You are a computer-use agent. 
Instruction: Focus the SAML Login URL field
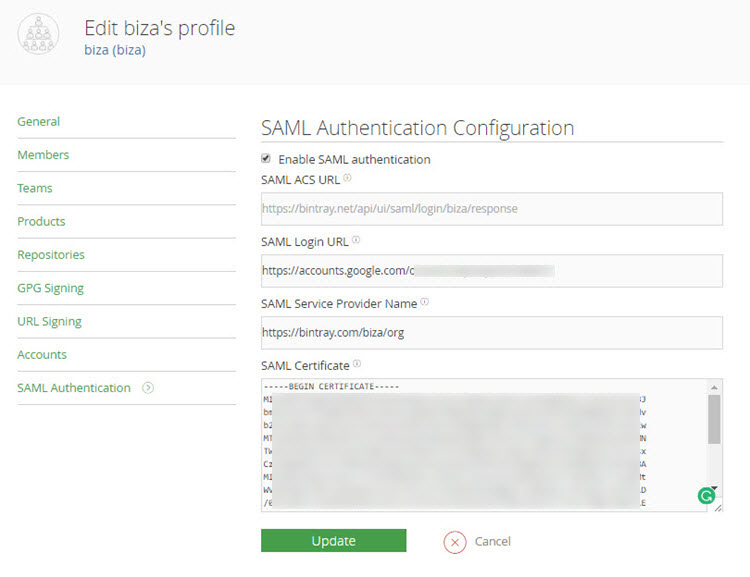tap(492, 271)
